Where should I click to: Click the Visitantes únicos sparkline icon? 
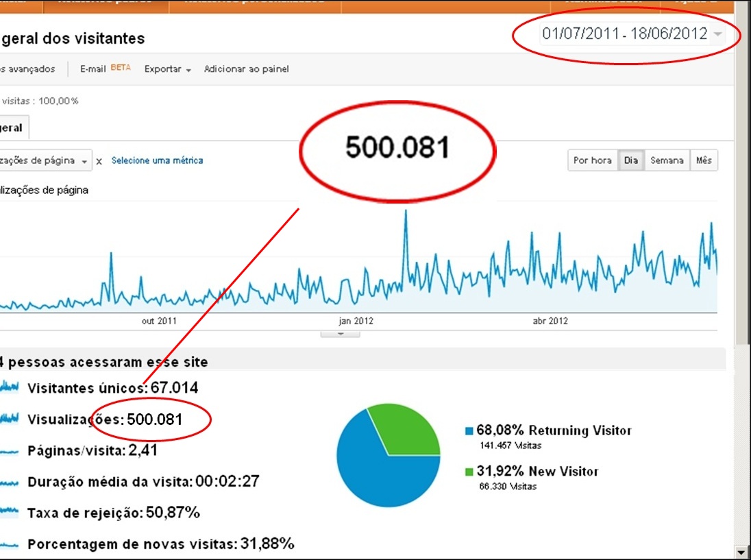[10, 388]
